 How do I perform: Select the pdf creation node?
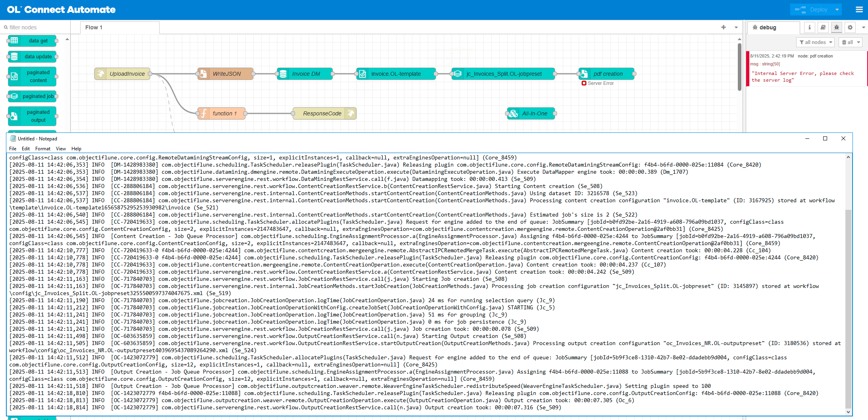click(x=607, y=74)
